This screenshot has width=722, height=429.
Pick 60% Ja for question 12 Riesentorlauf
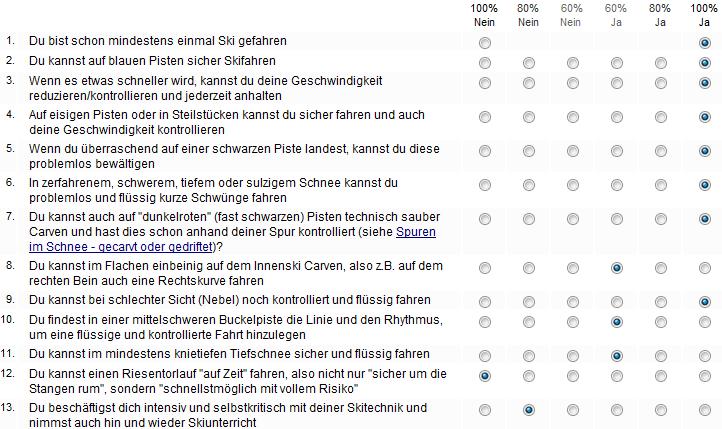click(616, 376)
